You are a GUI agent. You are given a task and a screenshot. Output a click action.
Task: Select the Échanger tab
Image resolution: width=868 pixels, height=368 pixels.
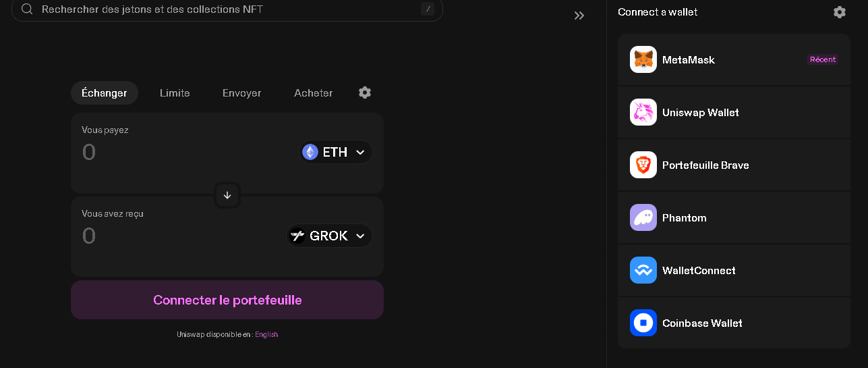tap(104, 93)
